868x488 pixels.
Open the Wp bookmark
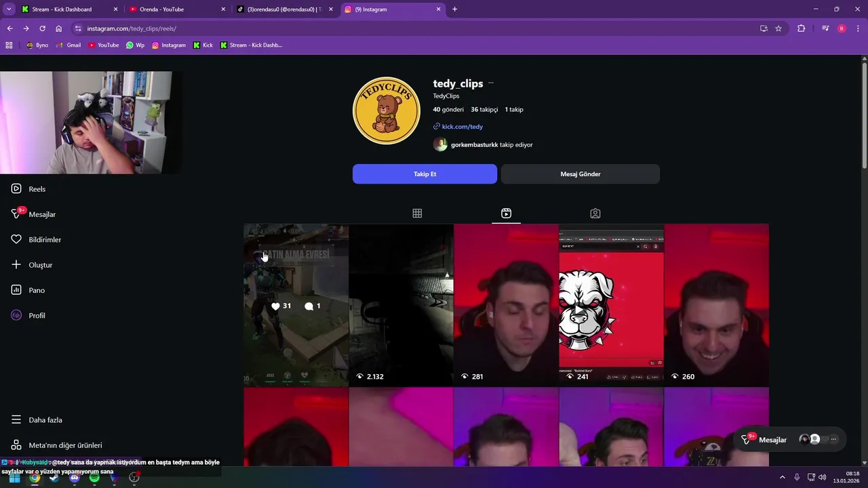click(135, 45)
